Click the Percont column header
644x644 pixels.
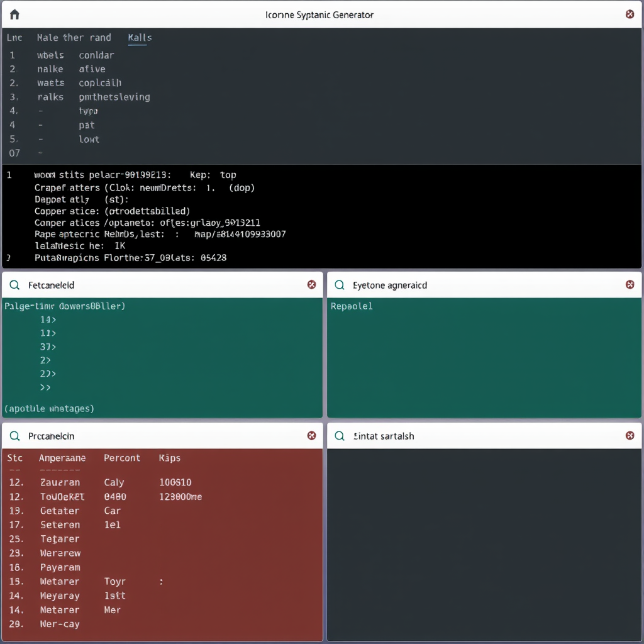point(122,458)
